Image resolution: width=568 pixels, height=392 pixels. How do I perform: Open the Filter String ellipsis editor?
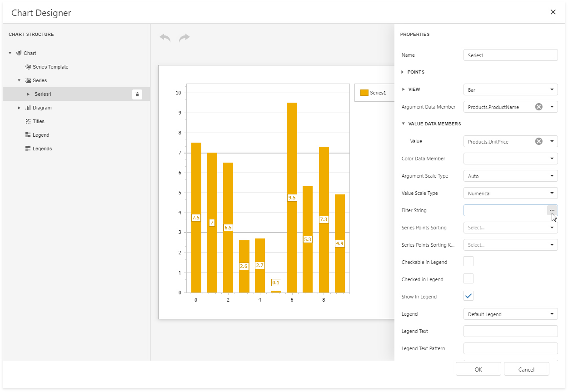[x=552, y=210]
